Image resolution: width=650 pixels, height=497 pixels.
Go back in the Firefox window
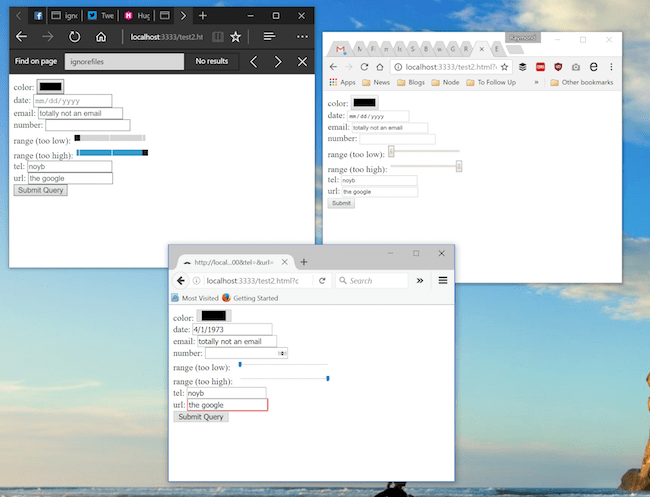180,281
